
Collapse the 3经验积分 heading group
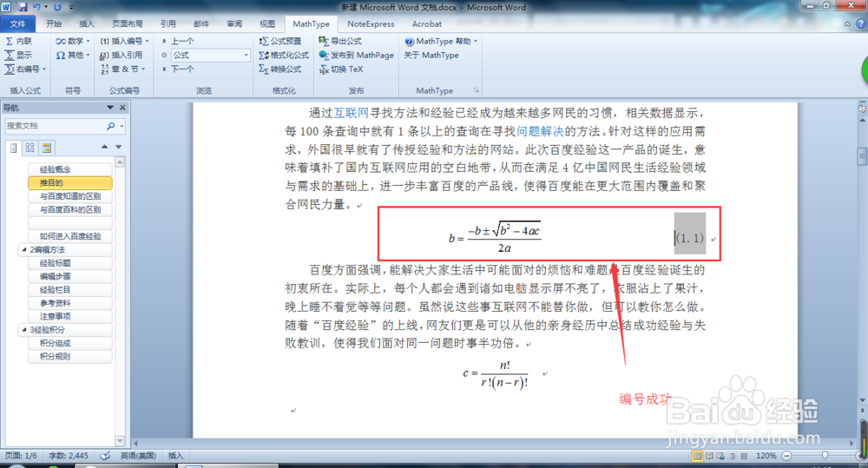tap(23, 330)
